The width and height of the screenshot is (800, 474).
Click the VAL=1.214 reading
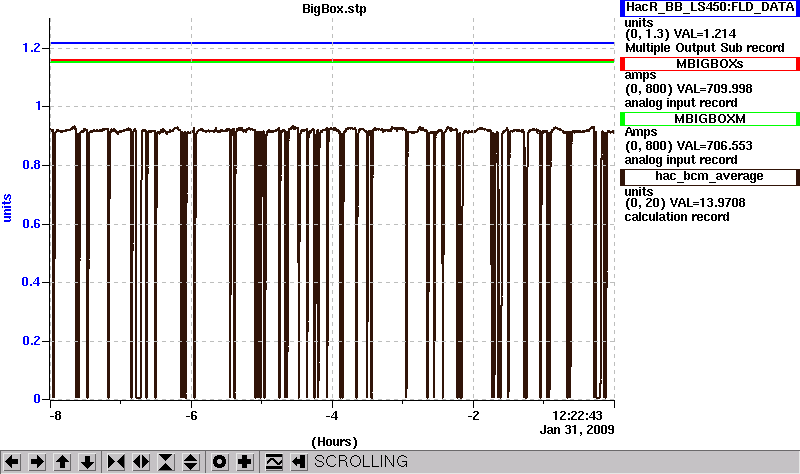tap(705, 34)
